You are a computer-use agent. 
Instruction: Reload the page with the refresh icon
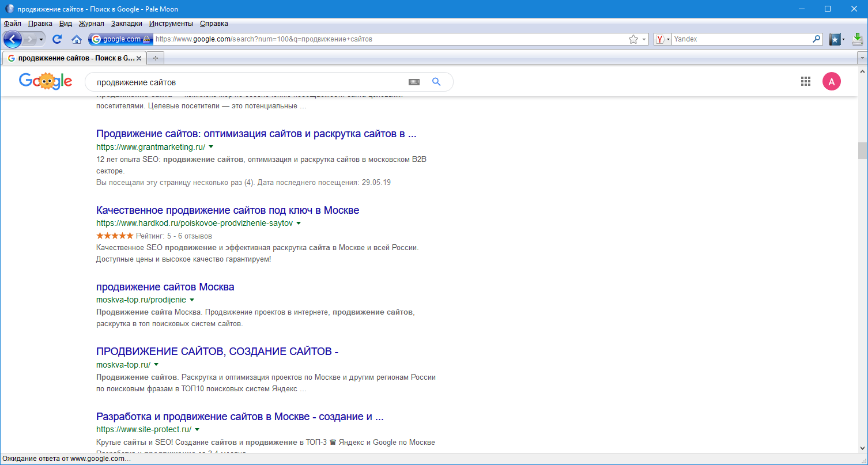[x=57, y=39]
